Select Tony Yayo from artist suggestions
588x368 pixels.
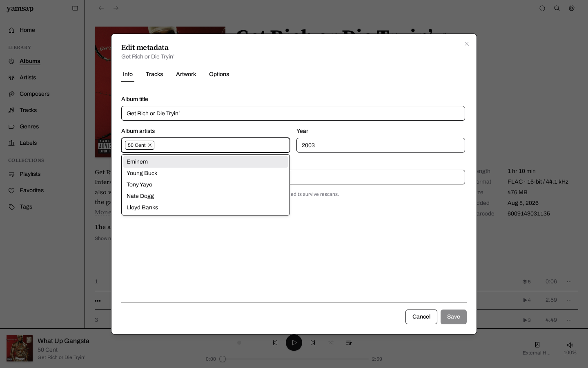pyautogui.click(x=205, y=185)
